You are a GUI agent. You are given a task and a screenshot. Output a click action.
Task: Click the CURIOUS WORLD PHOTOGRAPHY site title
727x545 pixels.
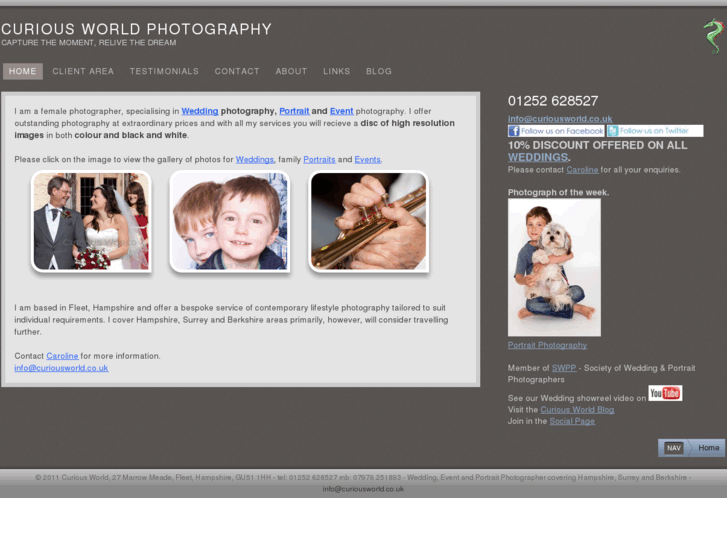pyautogui.click(x=136, y=29)
